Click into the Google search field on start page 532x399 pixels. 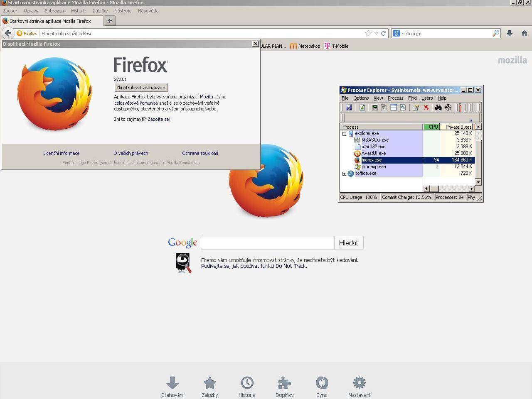coord(267,243)
